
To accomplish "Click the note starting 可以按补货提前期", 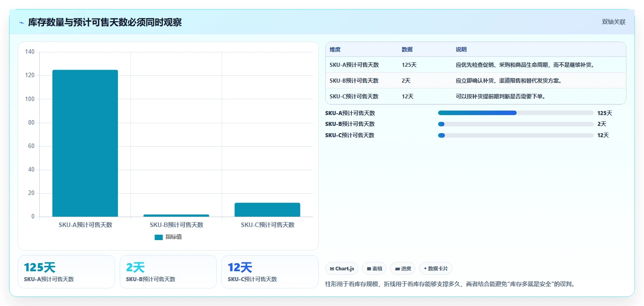I will pos(501,97).
